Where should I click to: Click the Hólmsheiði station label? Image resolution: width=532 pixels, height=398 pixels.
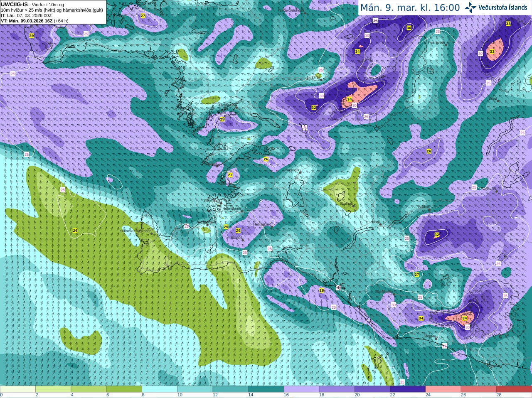[232, 209]
